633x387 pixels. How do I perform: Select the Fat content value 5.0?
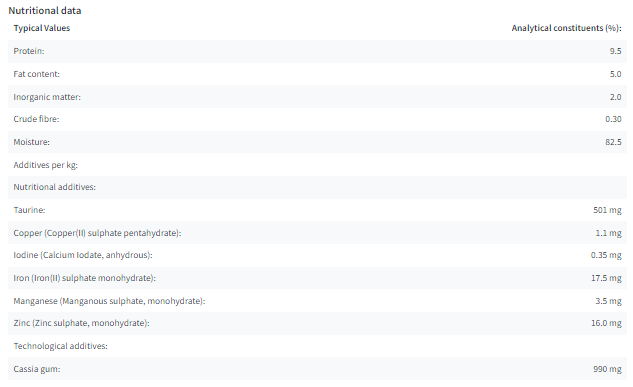click(615, 74)
